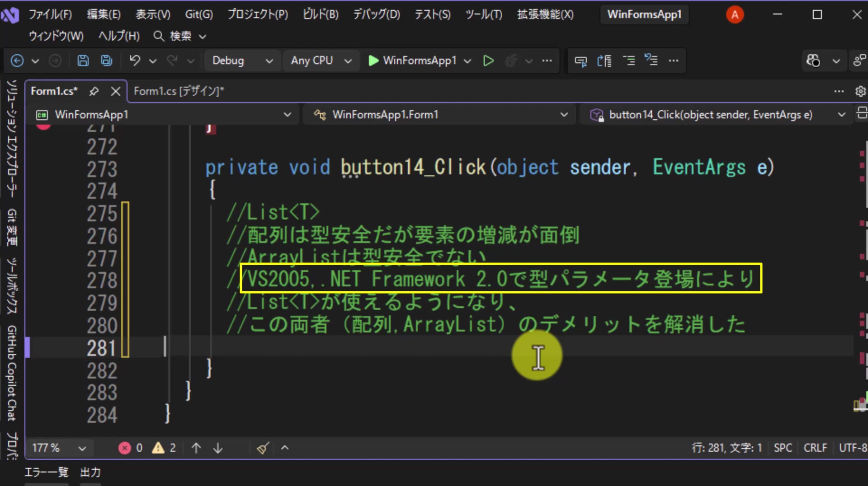Open the ウィンドウ(W) menu
Image resolution: width=868 pixels, height=486 pixels.
56,36
